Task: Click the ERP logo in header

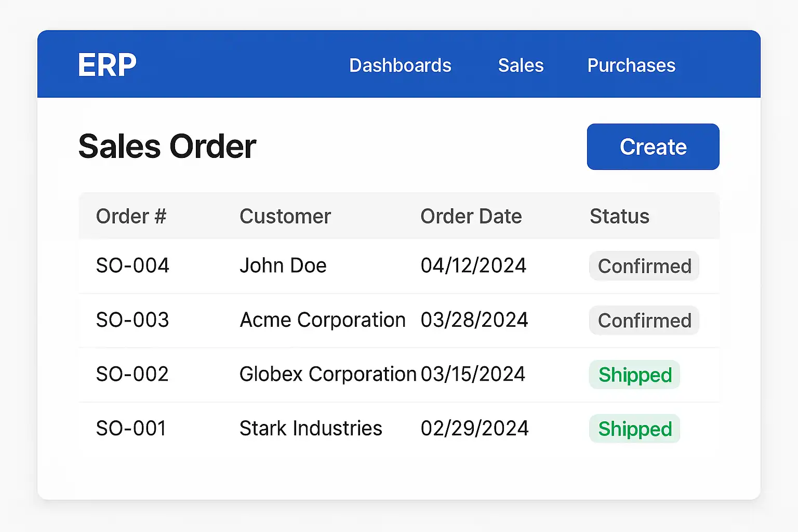Action: tap(107, 65)
